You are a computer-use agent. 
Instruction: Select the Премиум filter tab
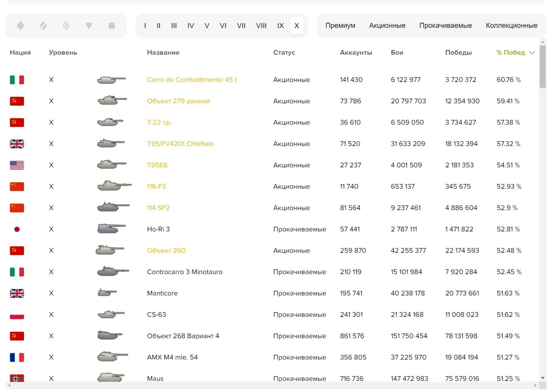click(x=340, y=26)
